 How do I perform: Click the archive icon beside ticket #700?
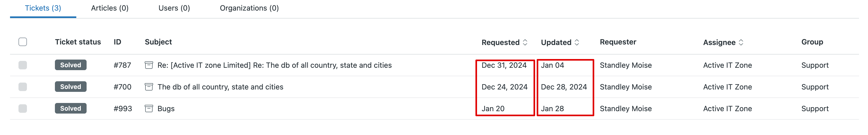point(149,87)
